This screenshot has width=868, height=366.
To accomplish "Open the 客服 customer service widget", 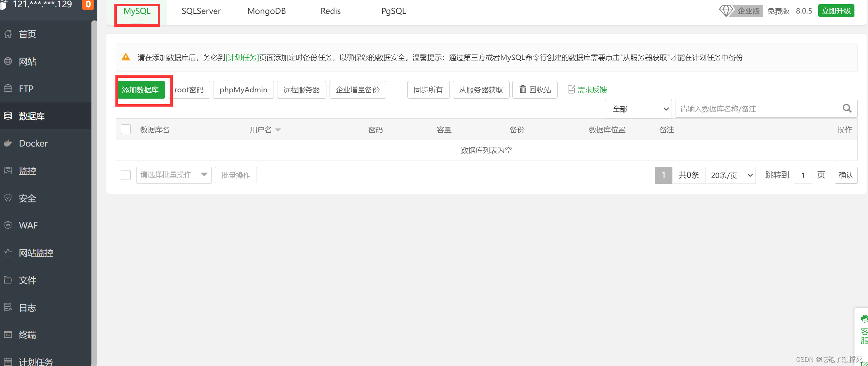I will (863, 330).
